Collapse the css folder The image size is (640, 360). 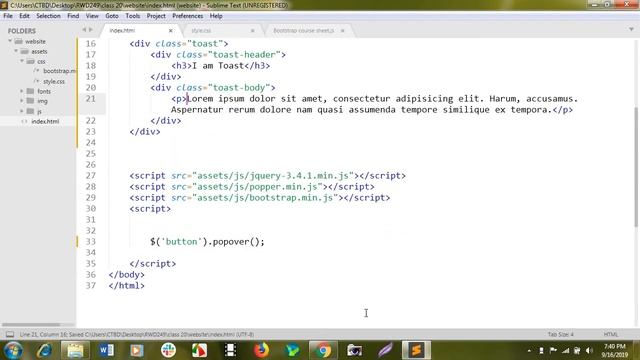[x=22, y=61]
